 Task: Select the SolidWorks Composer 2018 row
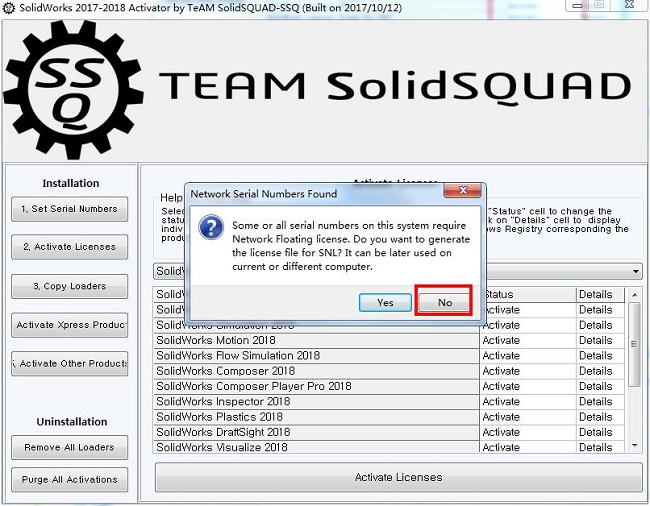click(x=316, y=371)
